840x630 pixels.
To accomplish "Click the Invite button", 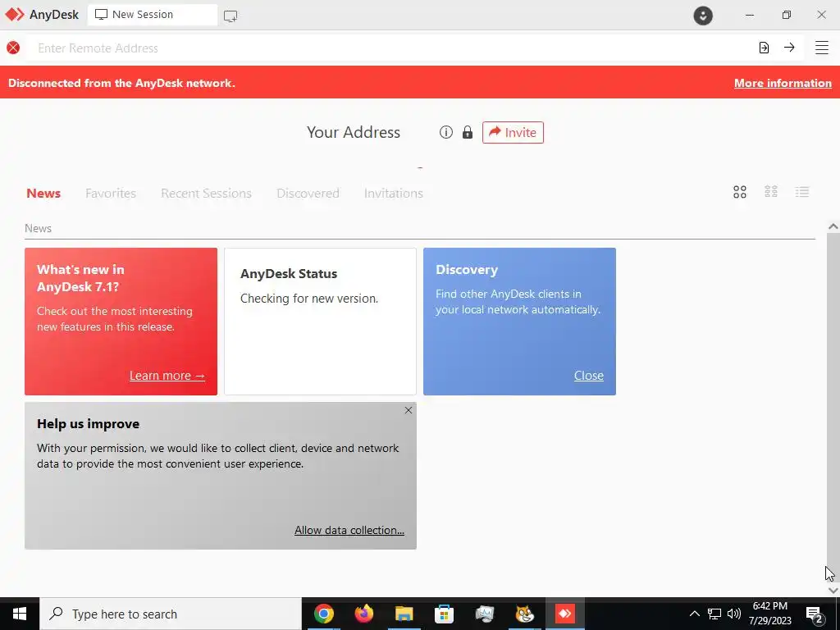I will [x=513, y=132].
